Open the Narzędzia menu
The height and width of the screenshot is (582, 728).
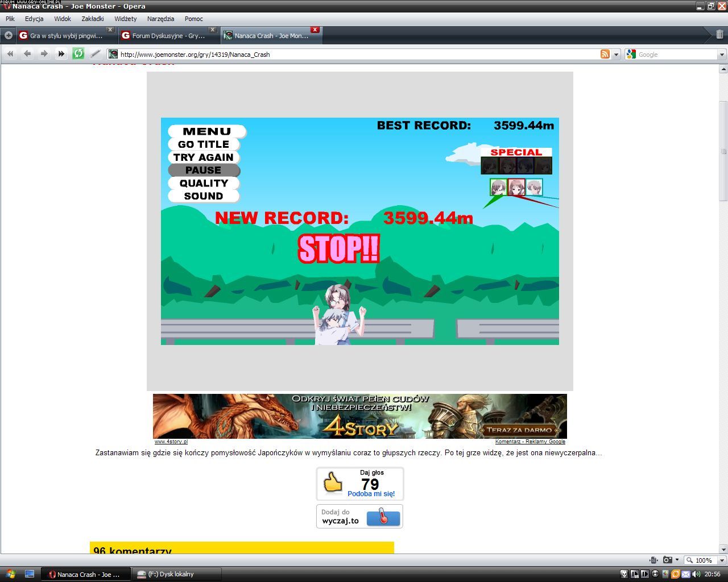tap(160, 19)
